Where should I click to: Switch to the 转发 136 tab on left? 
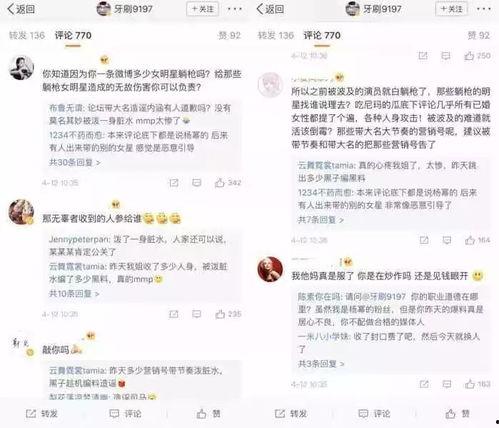[x=27, y=35]
